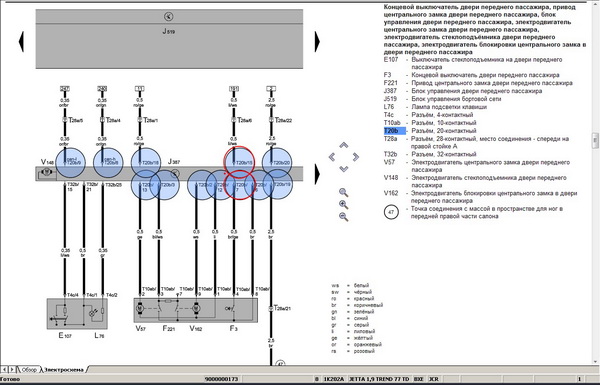
Task: Click the red-circled T20b/15 pin
Action: [239, 162]
